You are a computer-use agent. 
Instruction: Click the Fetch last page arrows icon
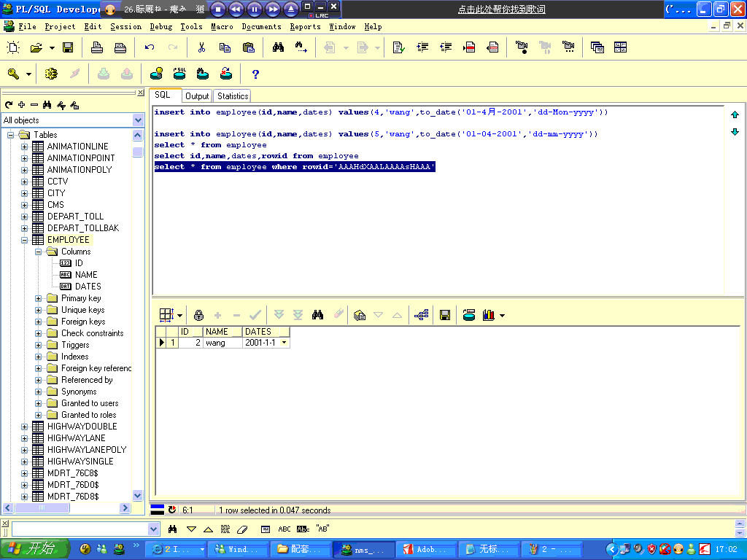coord(298,315)
